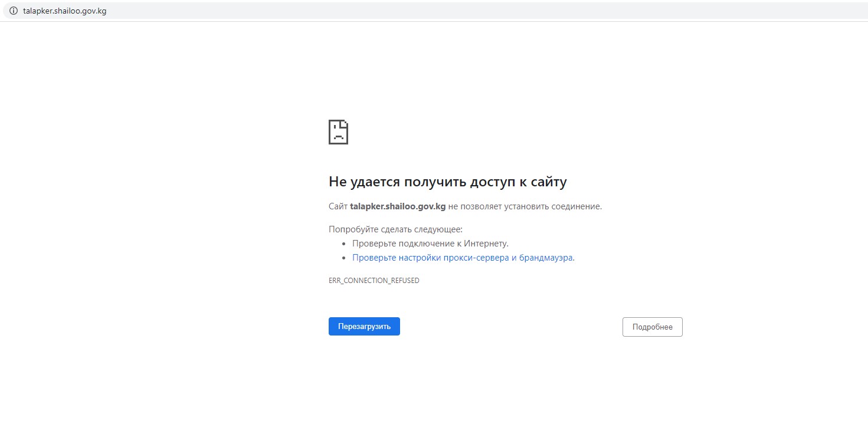Click suggestion Проверьте подключение к Интернету
This screenshot has width=868, height=444.
click(x=430, y=243)
